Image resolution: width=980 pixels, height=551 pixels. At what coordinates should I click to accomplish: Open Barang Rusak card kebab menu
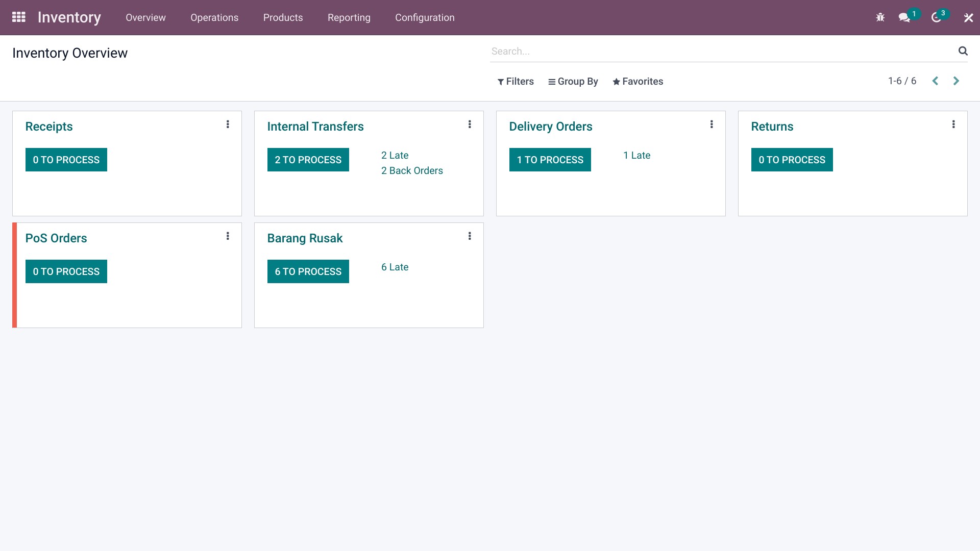tap(470, 236)
